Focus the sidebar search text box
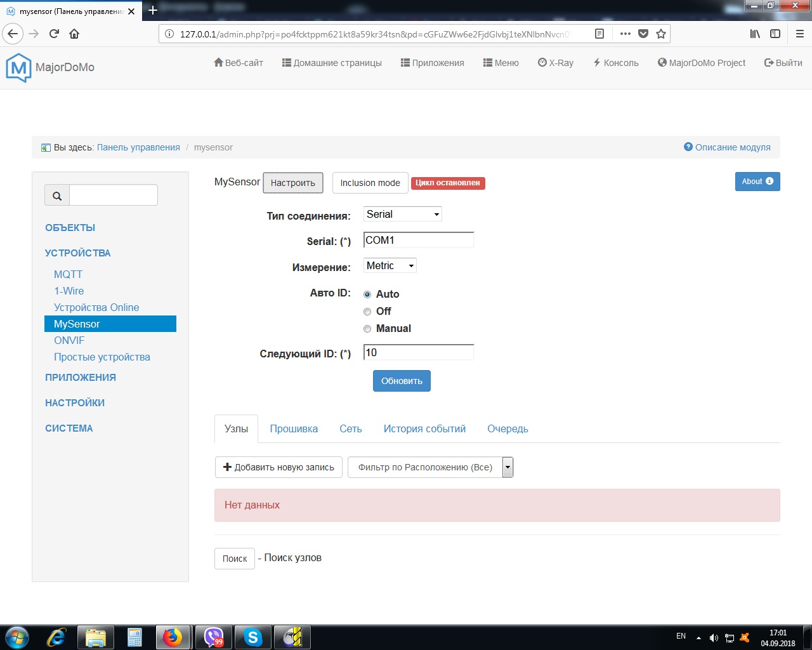 114,196
